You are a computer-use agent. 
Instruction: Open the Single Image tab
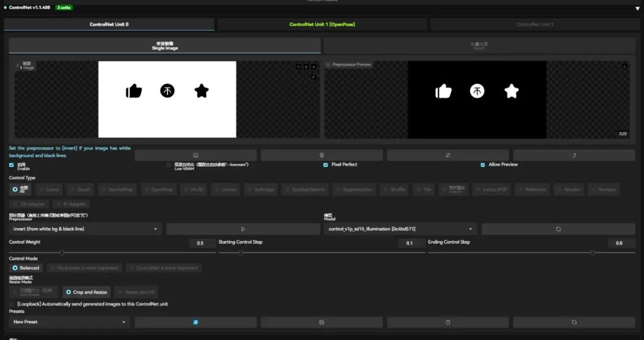coord(165,45)
